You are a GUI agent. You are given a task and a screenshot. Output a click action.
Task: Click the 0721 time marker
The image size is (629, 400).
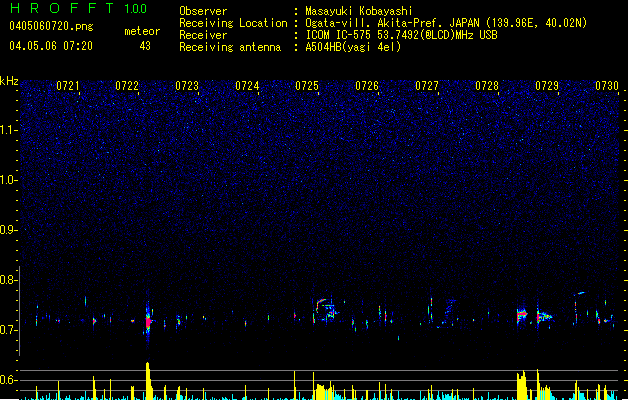click(67, 86)
